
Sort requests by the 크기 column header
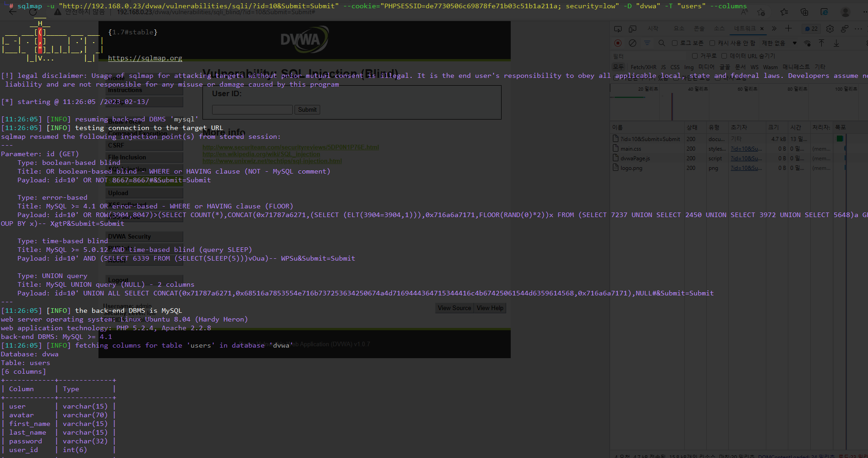[x=777, y=127]
